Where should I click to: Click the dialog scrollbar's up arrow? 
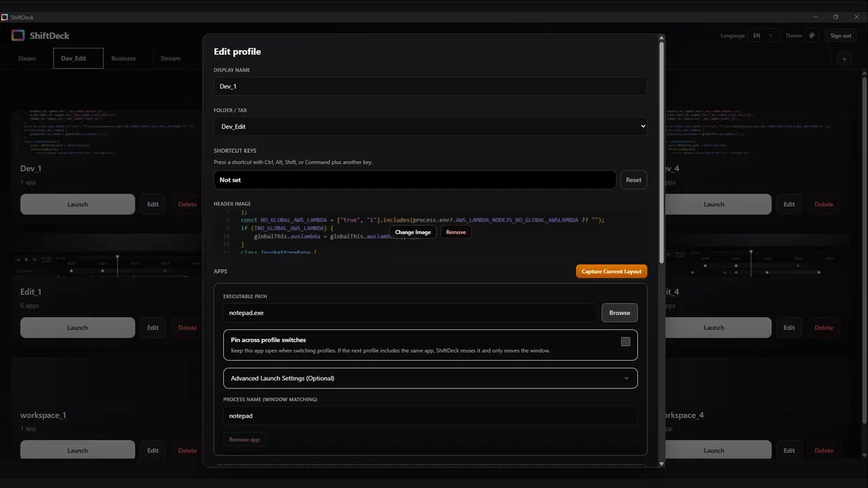(x=661, y=38)
